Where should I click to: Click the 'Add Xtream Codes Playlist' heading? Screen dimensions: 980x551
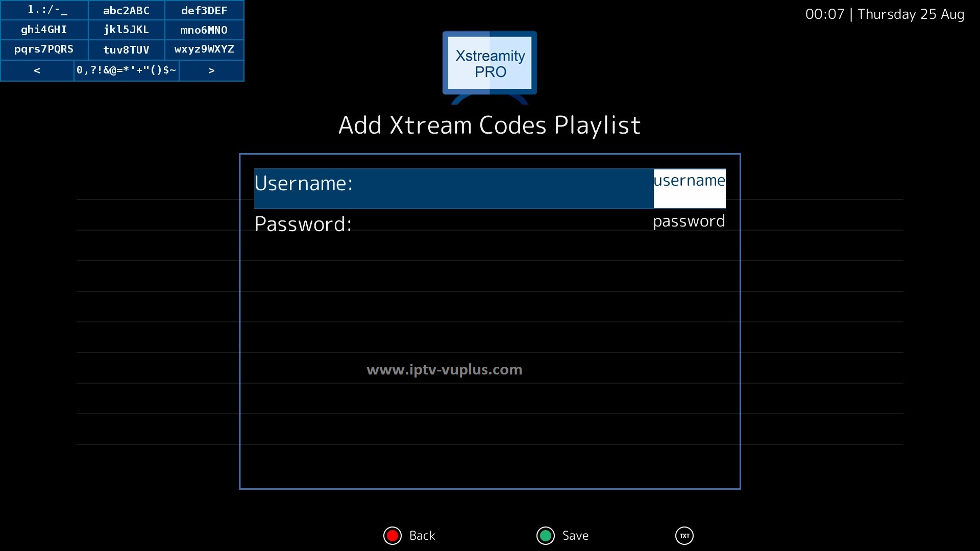[489, 126]
